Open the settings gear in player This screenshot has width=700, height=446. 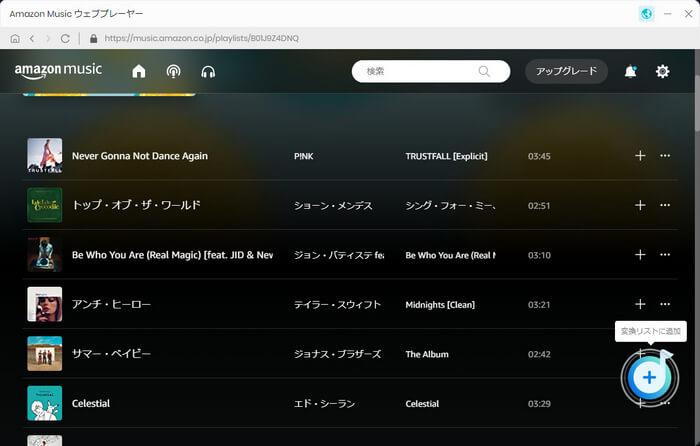click(662, 71)
